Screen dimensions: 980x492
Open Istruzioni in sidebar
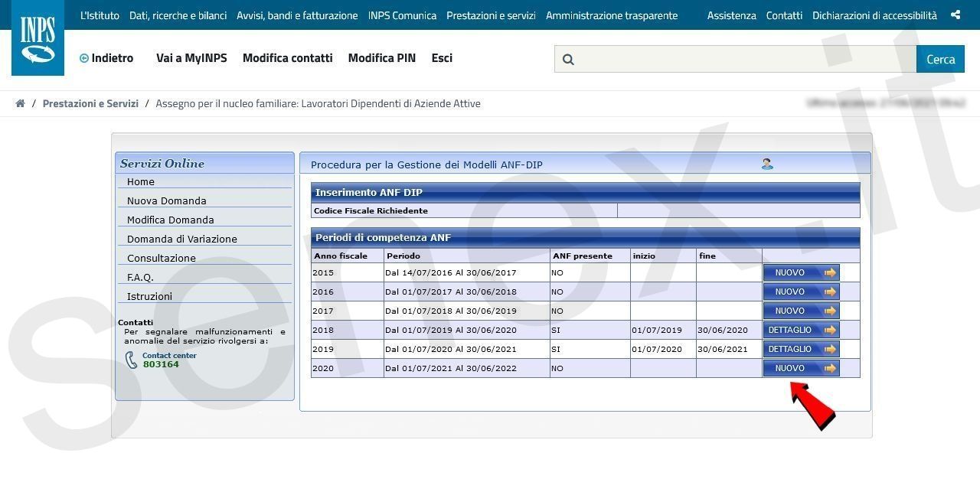click(149, 296)
